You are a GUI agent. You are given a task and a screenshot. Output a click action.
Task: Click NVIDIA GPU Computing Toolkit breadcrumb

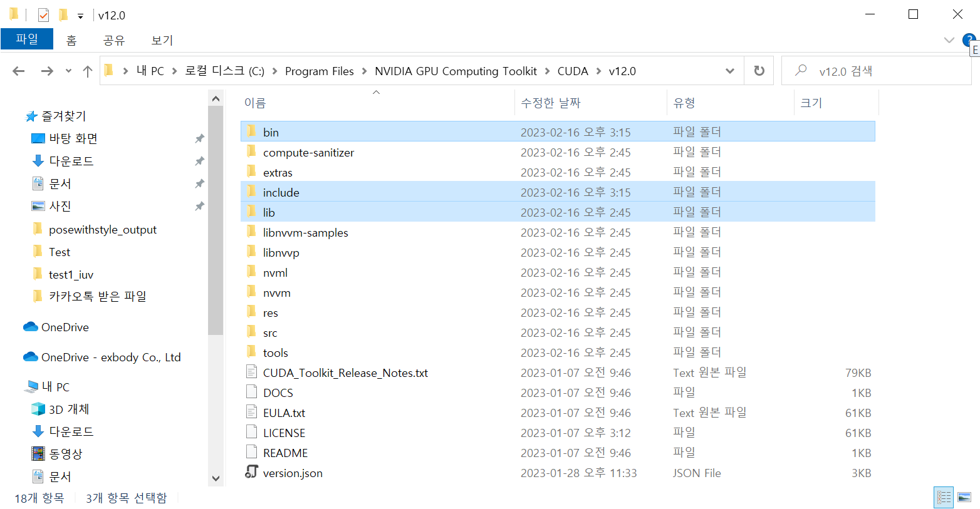click(456, 71)
